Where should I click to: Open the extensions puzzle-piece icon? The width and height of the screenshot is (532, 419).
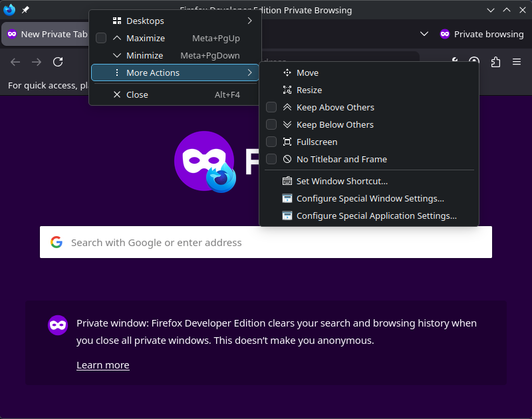pos(495,62)
